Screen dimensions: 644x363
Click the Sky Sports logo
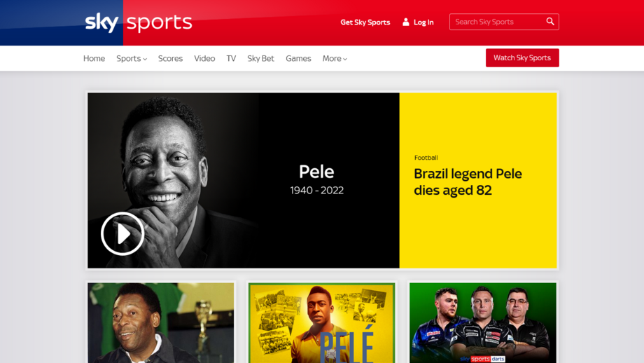coord(139,22)
